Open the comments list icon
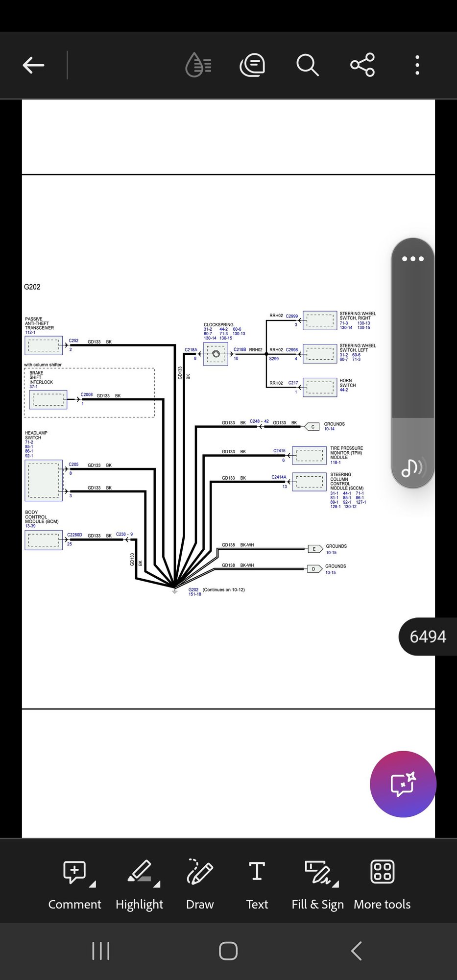This screenshot has width=457, height=980. [252, 65]
